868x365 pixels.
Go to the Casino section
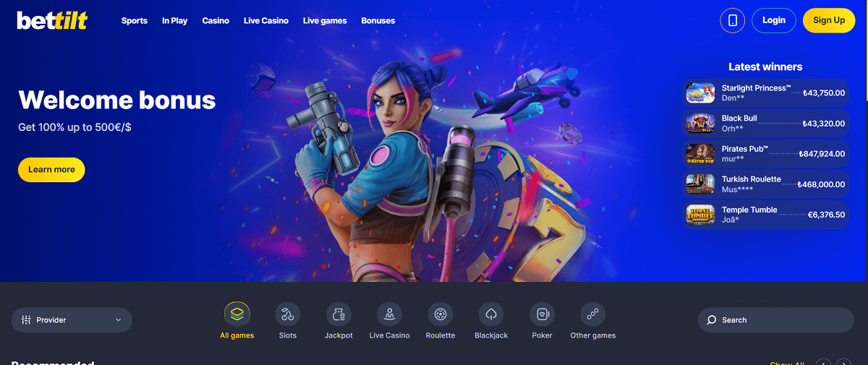pyautogui.click(x=216, y=21)
